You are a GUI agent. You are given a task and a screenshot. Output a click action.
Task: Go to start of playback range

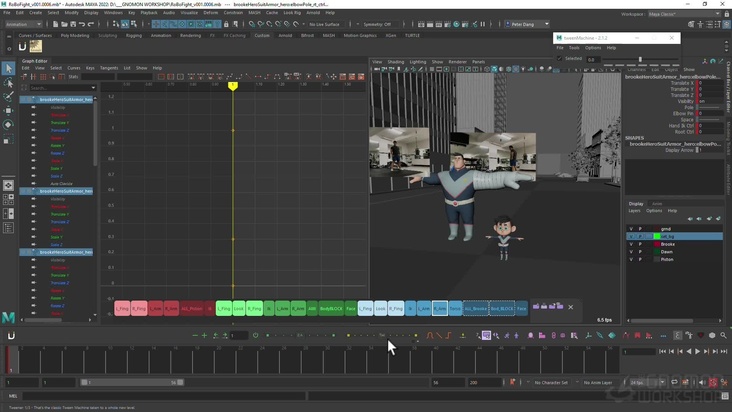[662, 351]
